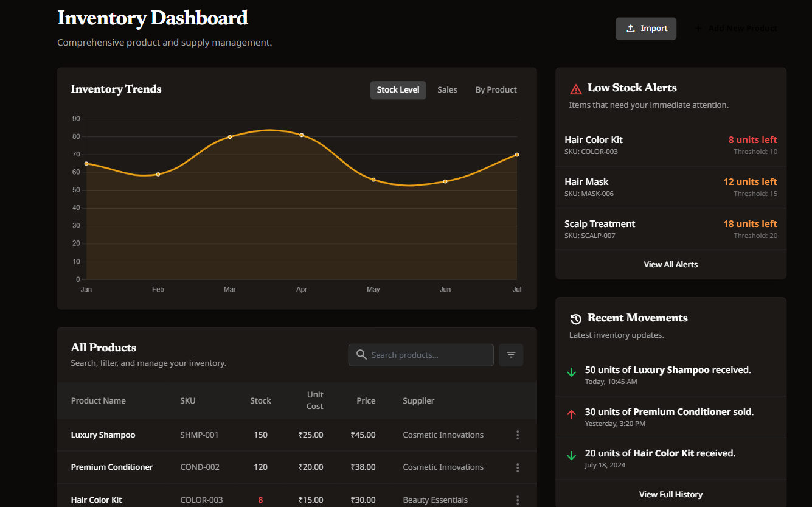Viewport: 812px width, 507px height.
Task: Open View Full History
Action: (x=670, y=494)
